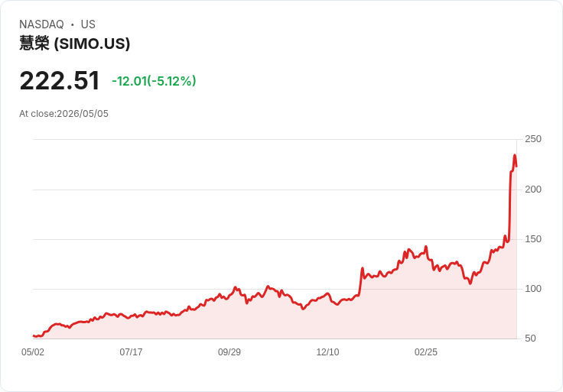Image resolution: width=563 pixels, height=392 pixels.
Task: Click the NASDAQ exchange label
Action: [41, 24]
